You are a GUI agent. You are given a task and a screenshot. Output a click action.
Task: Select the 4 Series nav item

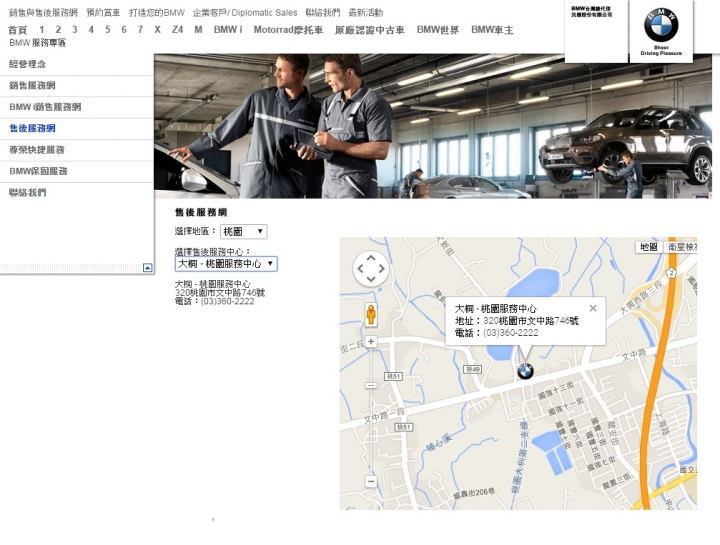tap(91, 30)
